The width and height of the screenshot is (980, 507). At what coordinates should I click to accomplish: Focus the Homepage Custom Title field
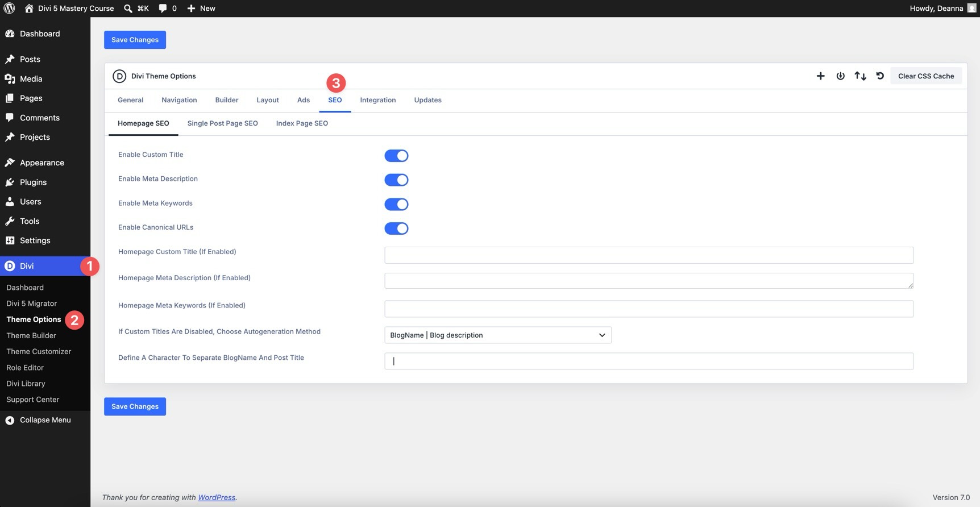[649, 255]
